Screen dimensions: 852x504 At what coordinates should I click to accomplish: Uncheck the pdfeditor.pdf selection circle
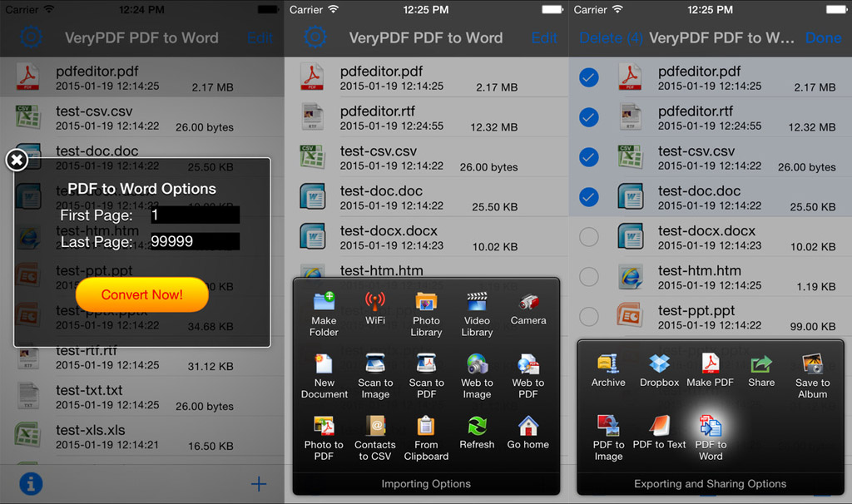pyautogui.click(x=589, y=78)
